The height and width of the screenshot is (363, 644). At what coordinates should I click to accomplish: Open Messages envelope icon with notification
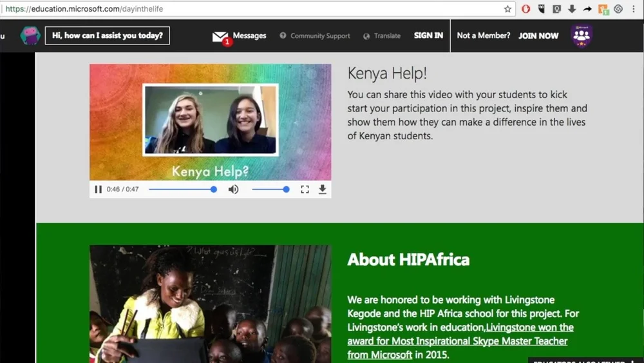pyautogui.click(x=221, y=38)
